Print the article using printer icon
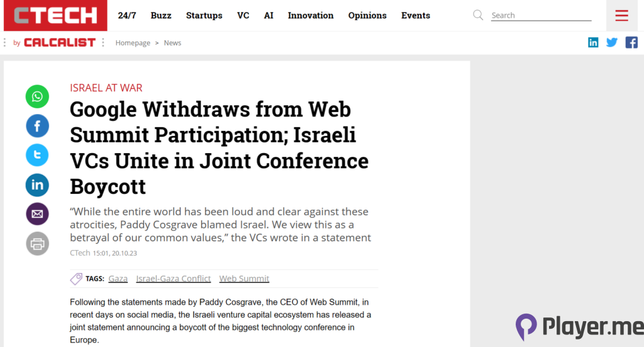Screen dimensions: 644x347 coord(37,244)
